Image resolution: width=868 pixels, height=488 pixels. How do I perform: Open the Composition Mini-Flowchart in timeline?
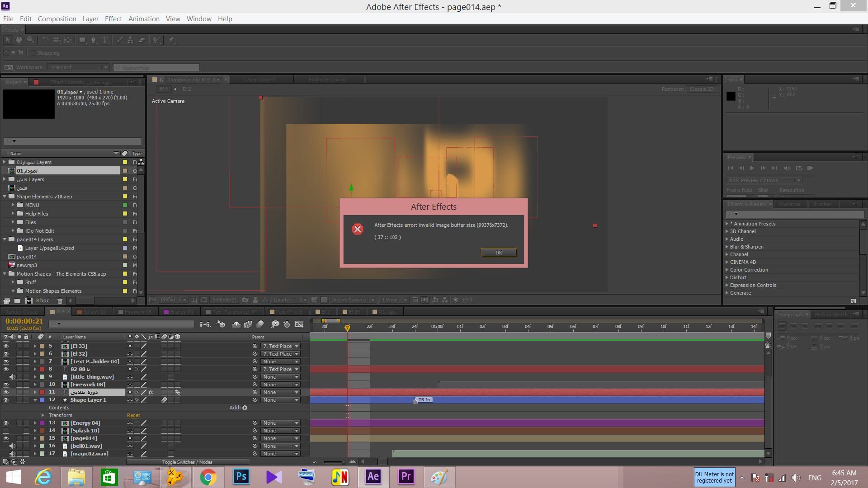pos(205,324)
